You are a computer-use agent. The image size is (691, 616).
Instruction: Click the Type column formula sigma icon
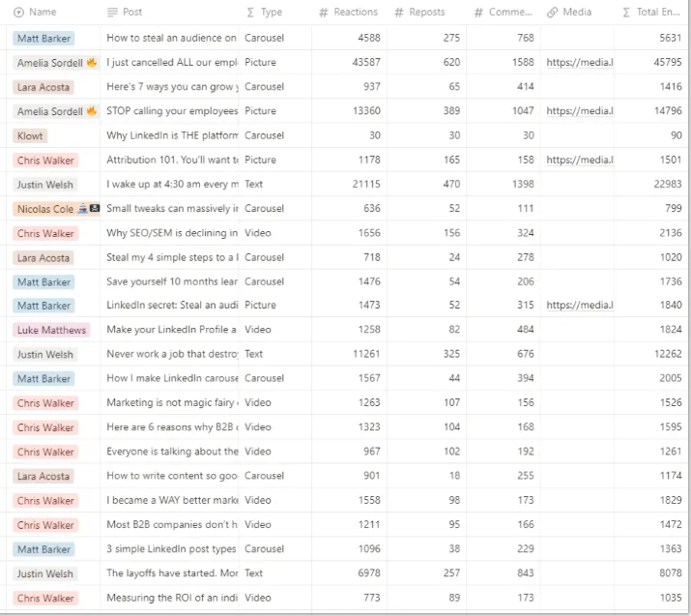pos(250,13)
